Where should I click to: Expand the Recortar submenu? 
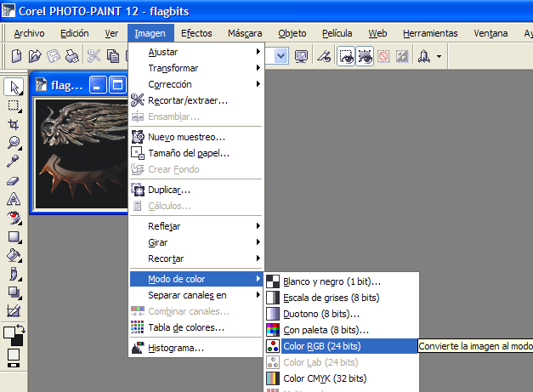[196, 258]
